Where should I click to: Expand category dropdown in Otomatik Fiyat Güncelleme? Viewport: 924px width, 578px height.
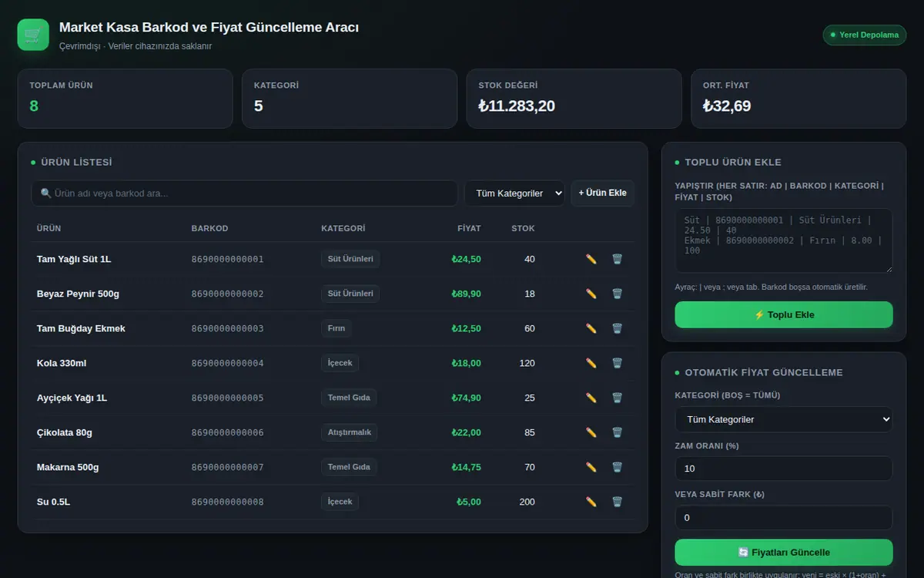784,419
